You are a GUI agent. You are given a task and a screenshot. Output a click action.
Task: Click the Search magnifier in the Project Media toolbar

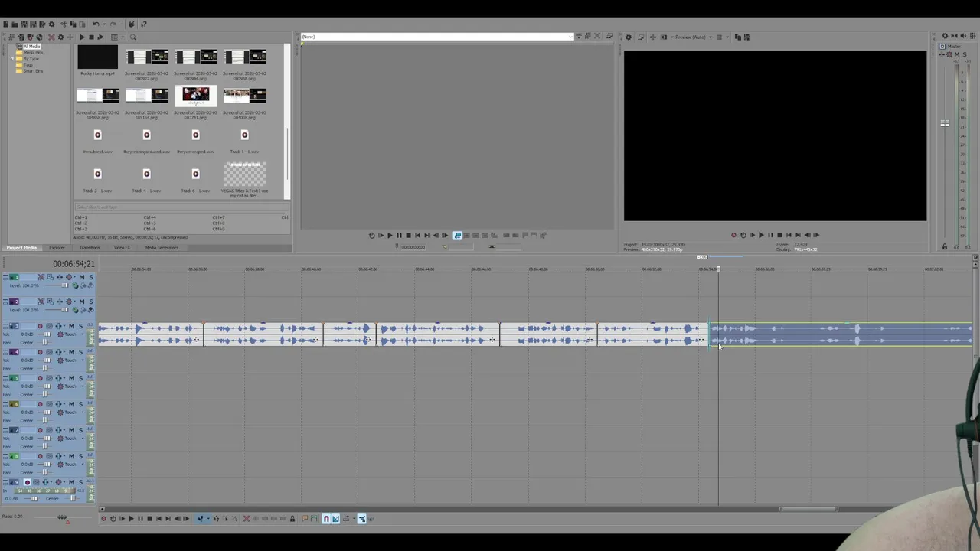133,37
